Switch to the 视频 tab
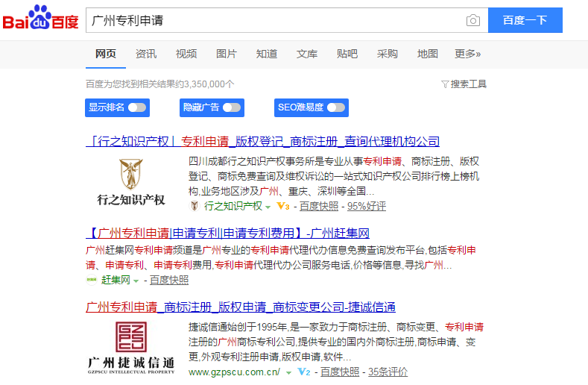588x385 pixels. point(186,54)
